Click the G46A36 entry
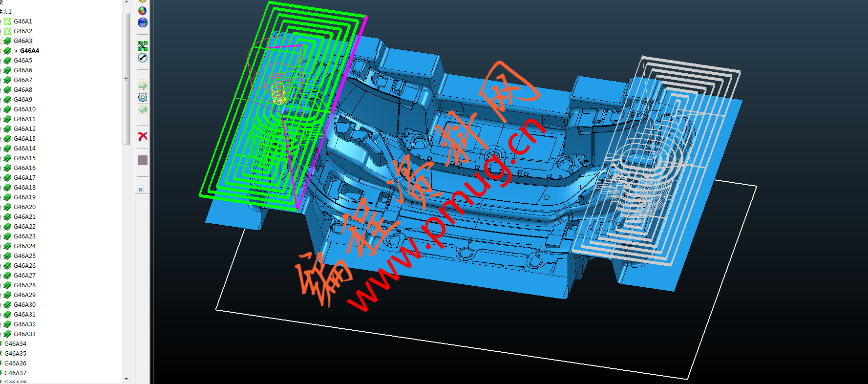Image resolution: width=868 pixels, height=384 pixels. (15, 363)
